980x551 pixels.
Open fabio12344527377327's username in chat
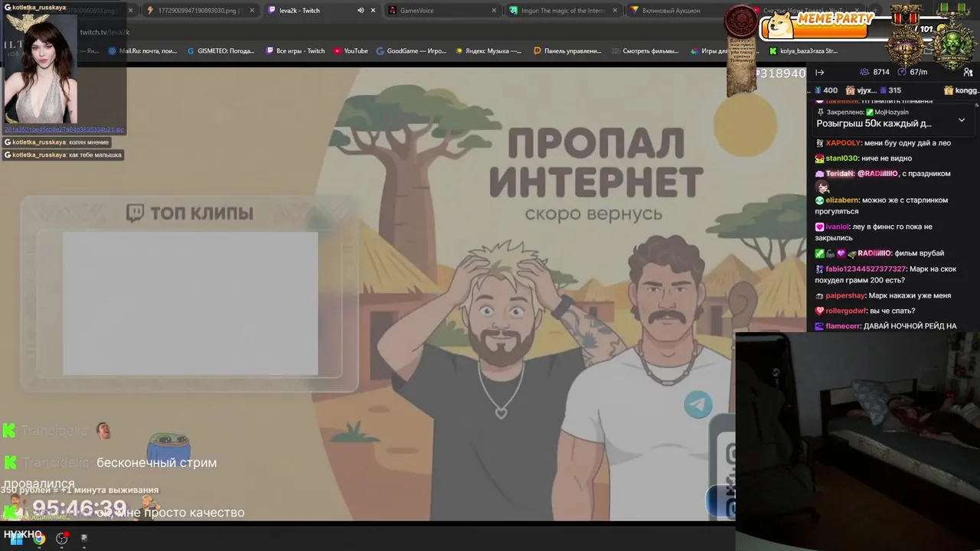(x=865, y=269)
